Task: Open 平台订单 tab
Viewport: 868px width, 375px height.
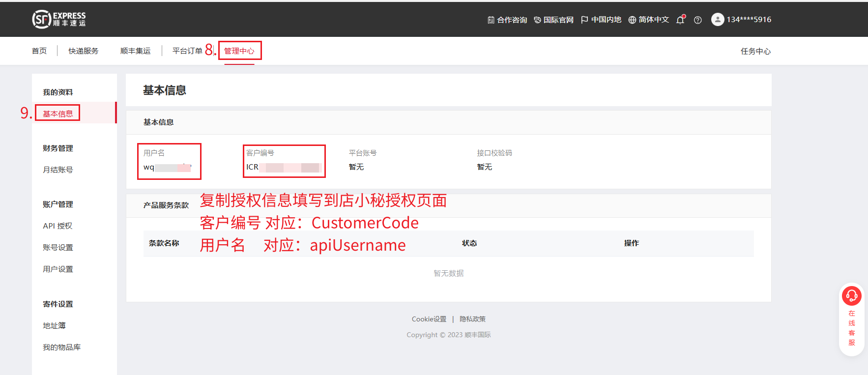Action: click(x=187, y=51)
